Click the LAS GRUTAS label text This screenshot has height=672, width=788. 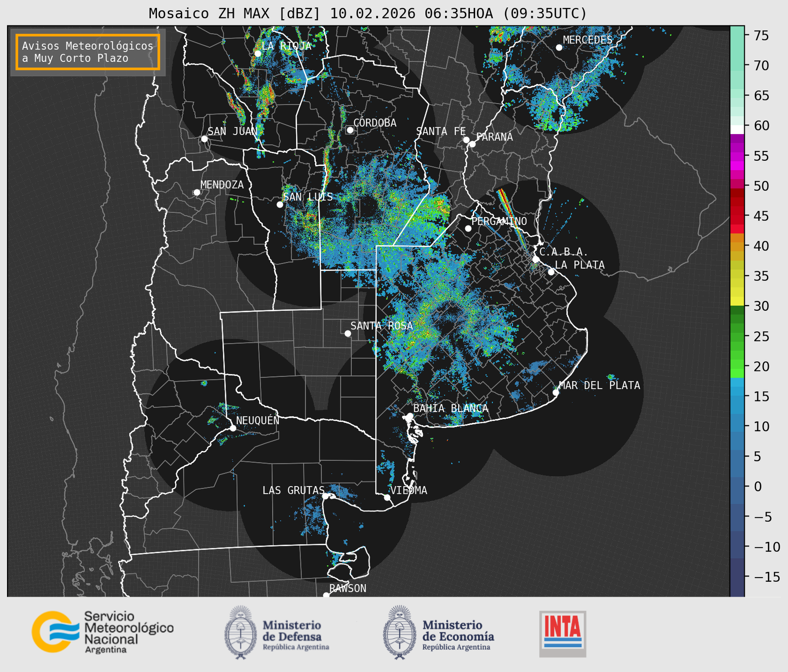(293, 490)
